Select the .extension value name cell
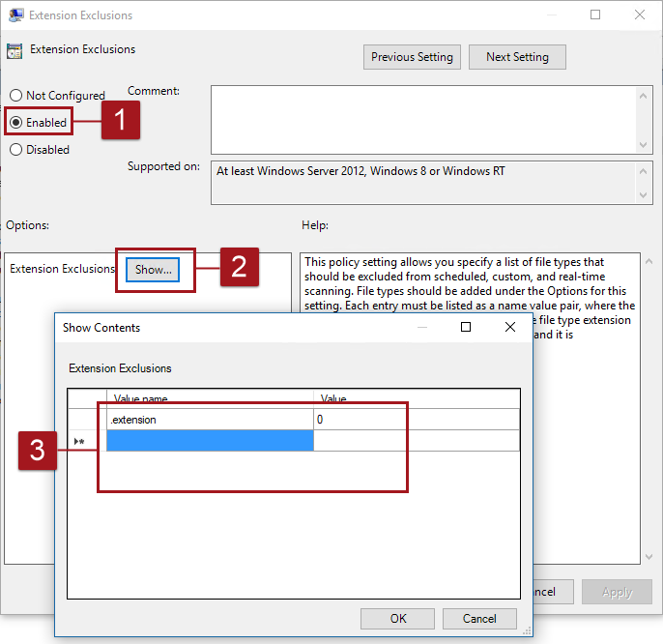 [x=209, y=420]
